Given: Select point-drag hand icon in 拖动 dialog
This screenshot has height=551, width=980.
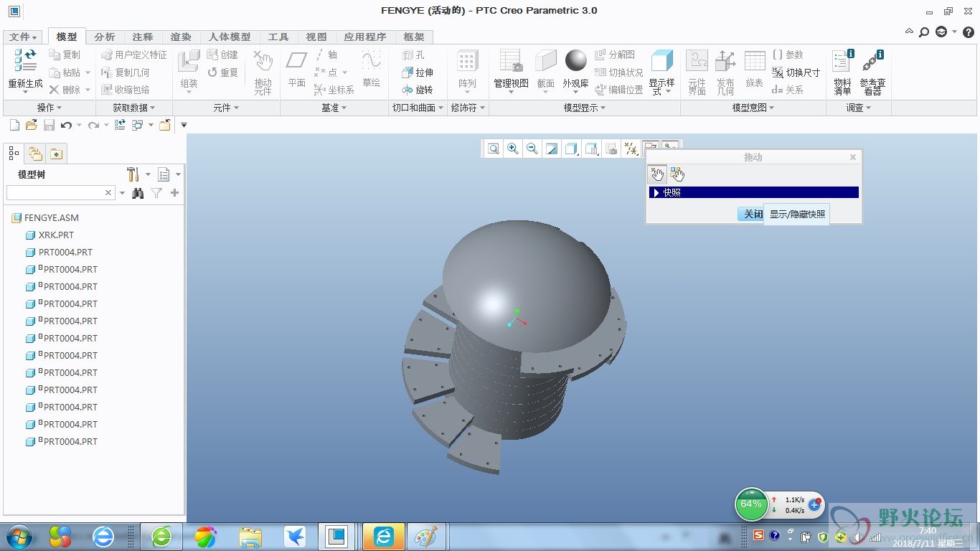Looking at the screenshot, I should [657, 174].
